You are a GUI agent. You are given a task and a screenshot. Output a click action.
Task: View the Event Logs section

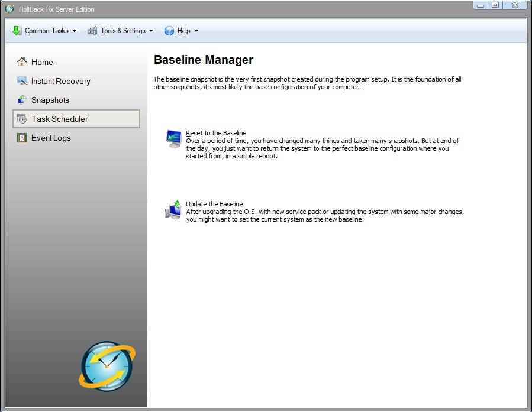pyautogui.click(x=51, y=138)
